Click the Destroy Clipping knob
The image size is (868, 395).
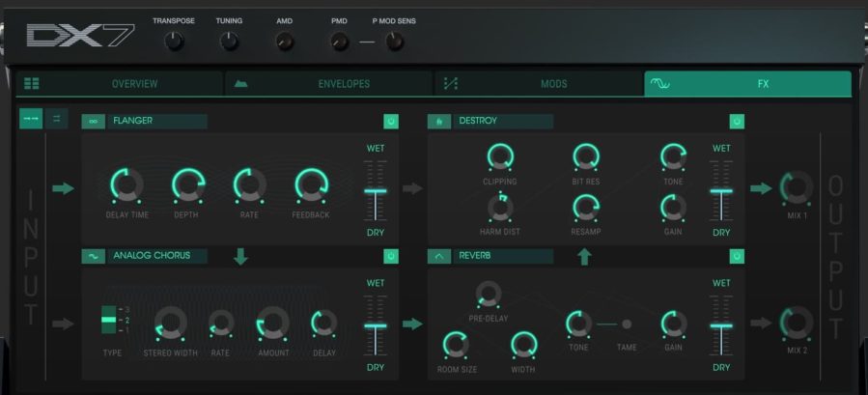(500, 156)
